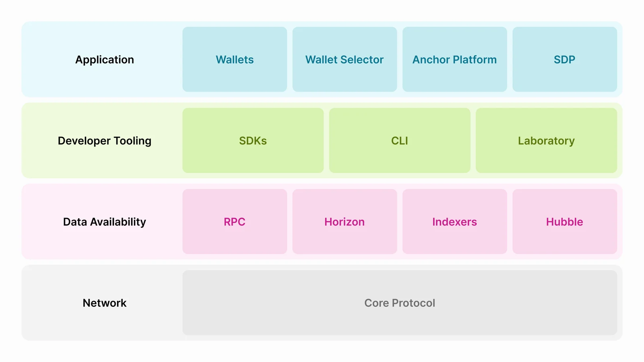The height and width of the screenshot is (362, 644).
Task: Click the SDP box
Action: coord(565,59)
